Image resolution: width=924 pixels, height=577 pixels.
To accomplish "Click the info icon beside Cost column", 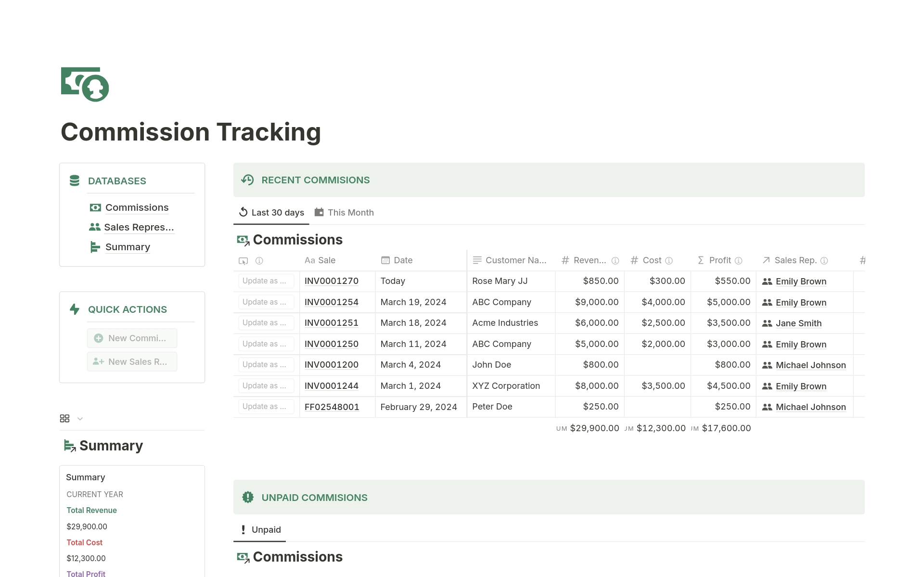I will click(x=669, y=261).
